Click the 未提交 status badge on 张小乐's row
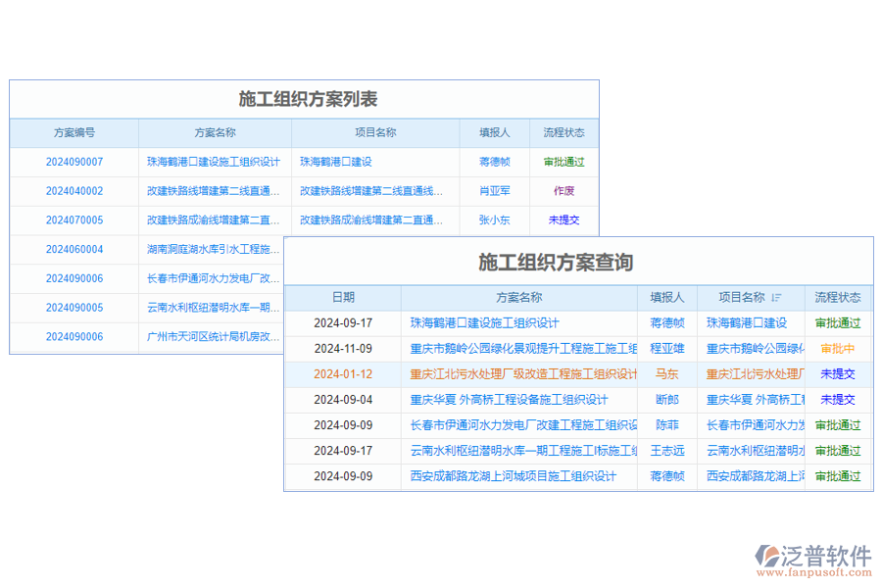This screenshot has width=882, height=588. tap(562, 220)
